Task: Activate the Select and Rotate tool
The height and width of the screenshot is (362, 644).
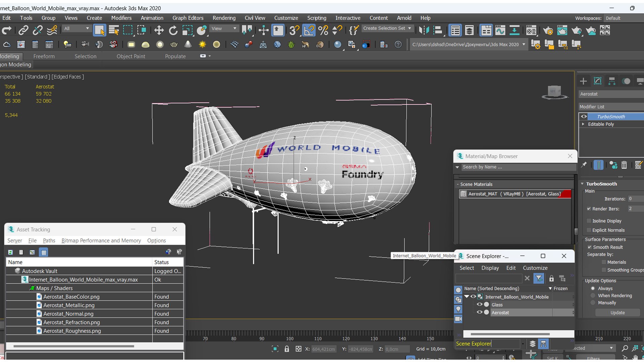Action: tap(173, 31)
